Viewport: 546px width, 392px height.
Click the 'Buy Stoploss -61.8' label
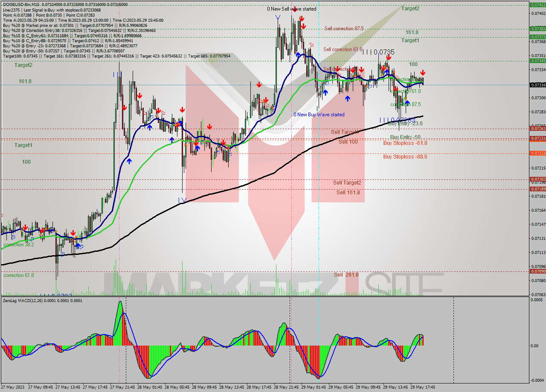(405, 143)
